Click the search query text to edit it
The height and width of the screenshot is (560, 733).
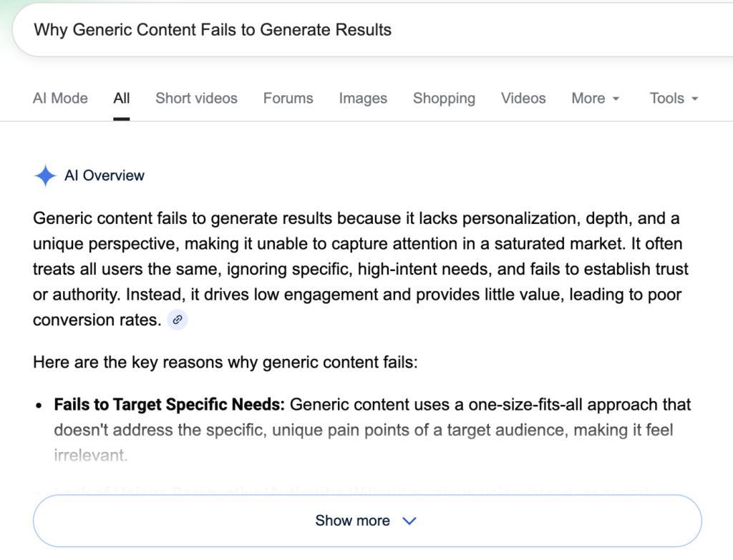212,30
